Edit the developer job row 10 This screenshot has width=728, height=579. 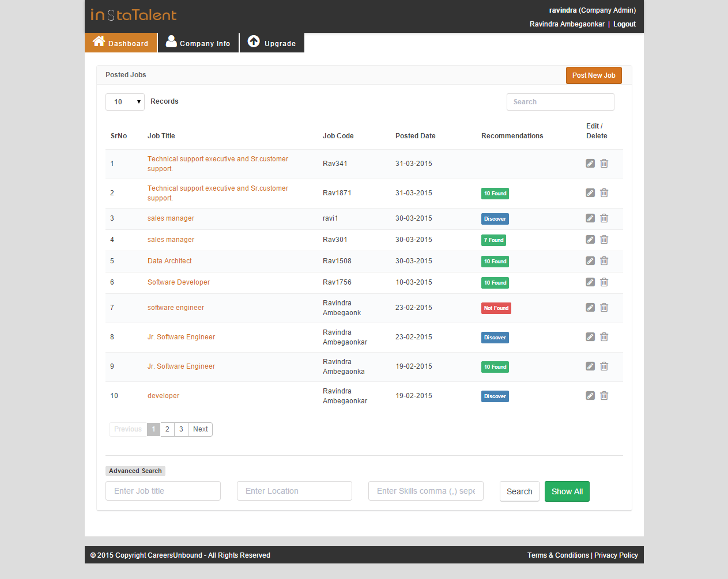point(590,396)
